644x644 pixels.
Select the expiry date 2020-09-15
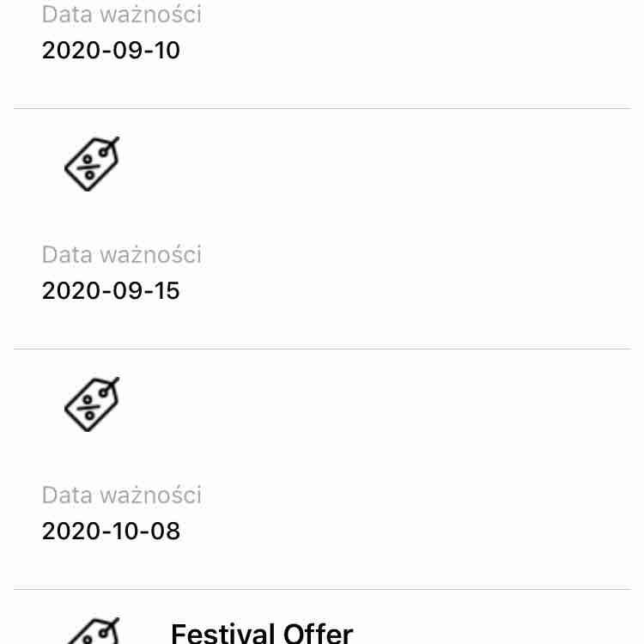coord(111,291)
